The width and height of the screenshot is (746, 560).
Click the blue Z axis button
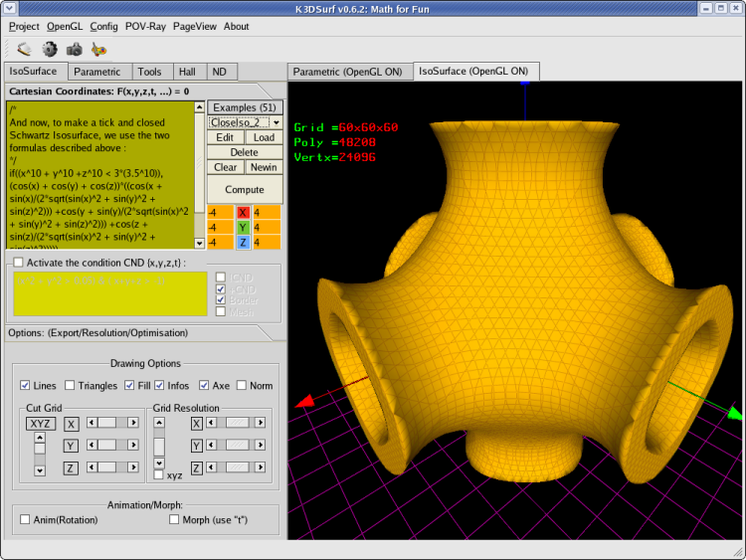click(x=244, y=243)
